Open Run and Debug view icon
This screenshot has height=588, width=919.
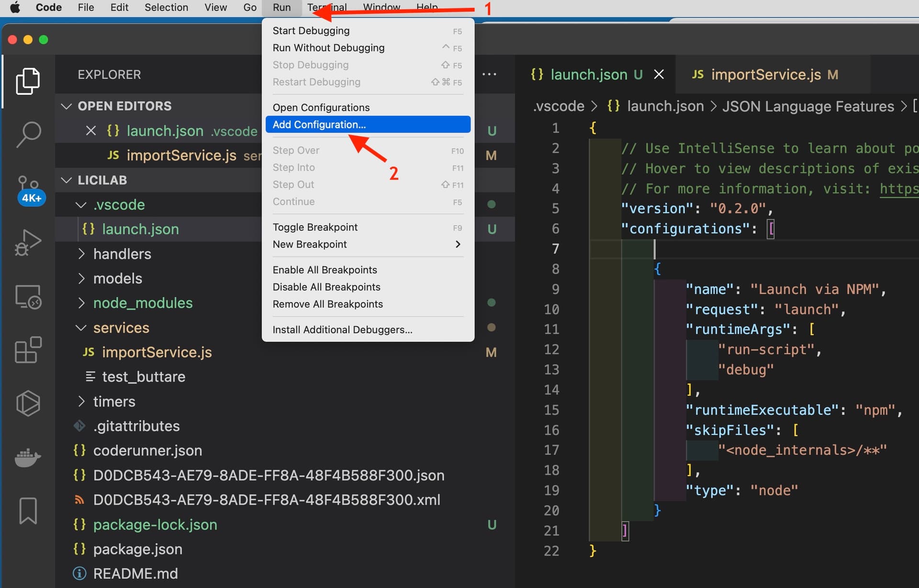(x=28, y=243)
